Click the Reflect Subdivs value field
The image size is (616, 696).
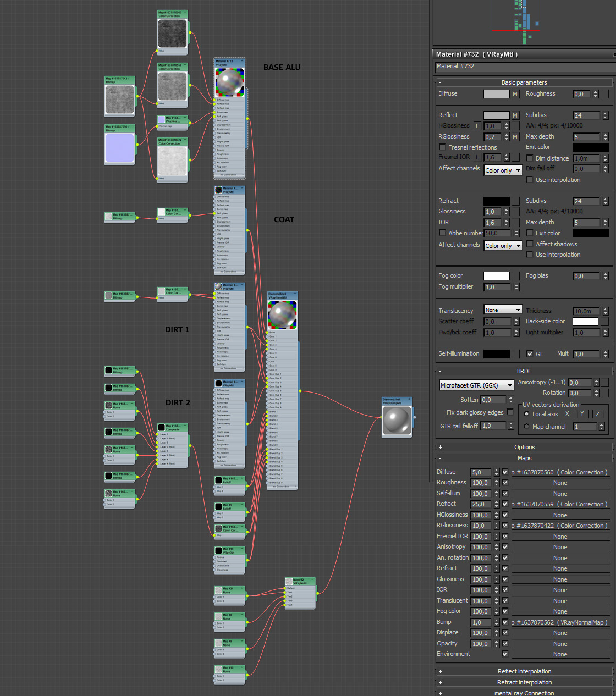587,115
